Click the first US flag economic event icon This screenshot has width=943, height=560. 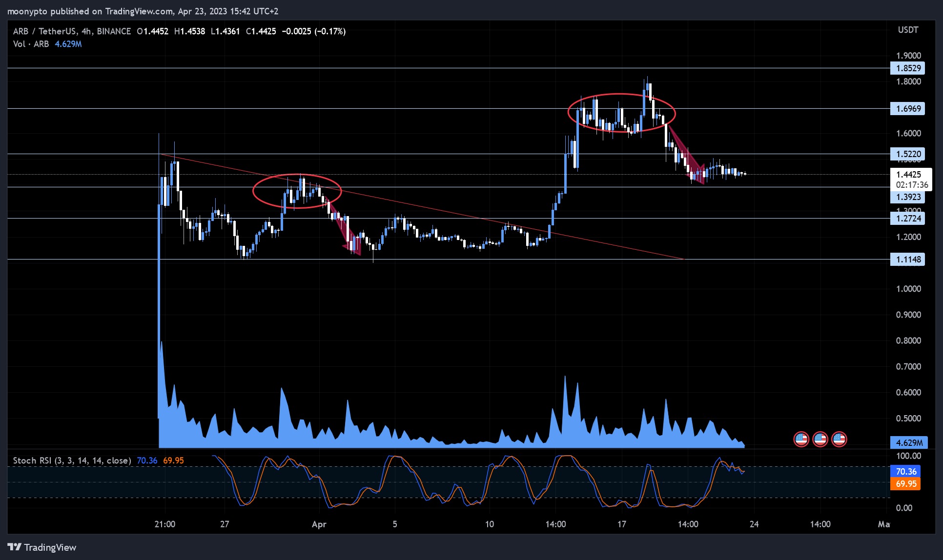(x=801, y=440)
